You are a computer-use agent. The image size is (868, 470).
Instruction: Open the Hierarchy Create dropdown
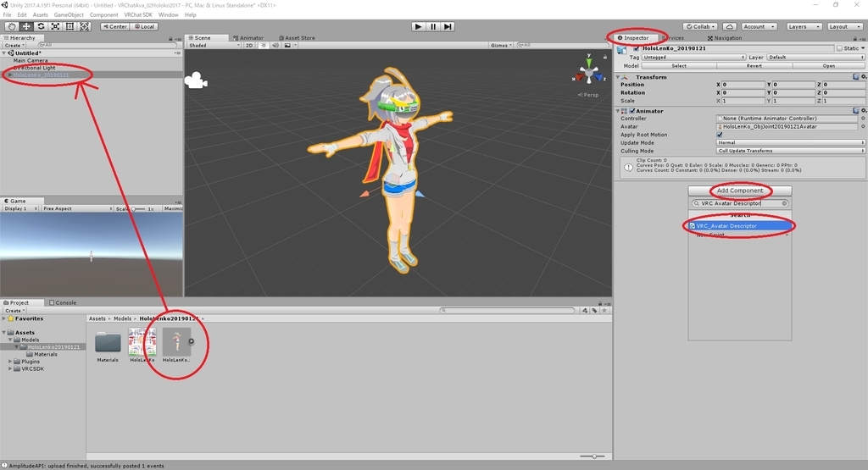14,46
